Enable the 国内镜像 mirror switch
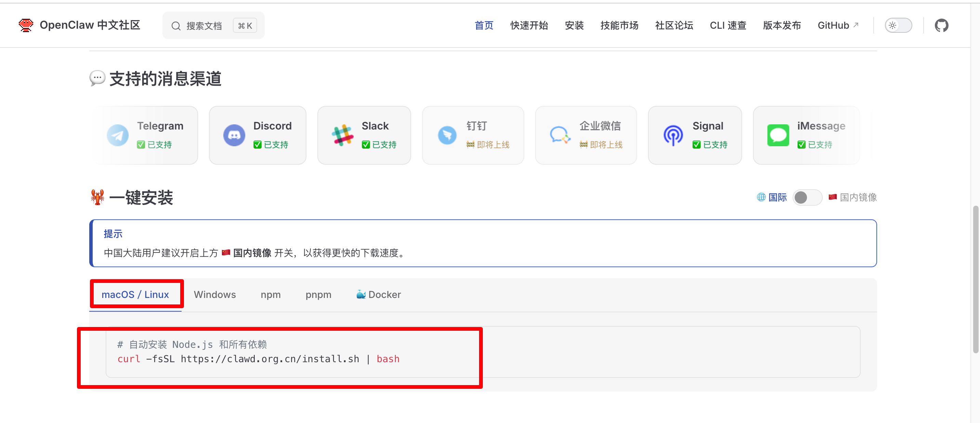Screen dimensions: 980x423 pyautogui.click(x=807, y=197)
